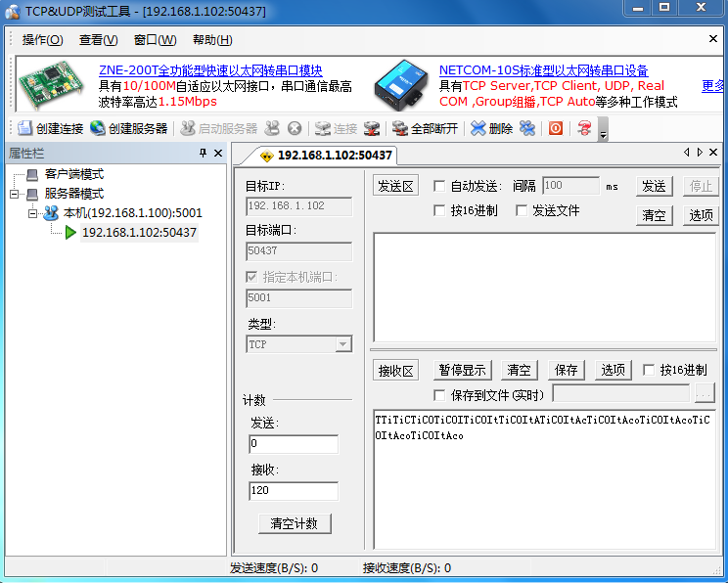728x583 pixels.
Task: Open the 窗口(W) menu
Action: (155, 40)
